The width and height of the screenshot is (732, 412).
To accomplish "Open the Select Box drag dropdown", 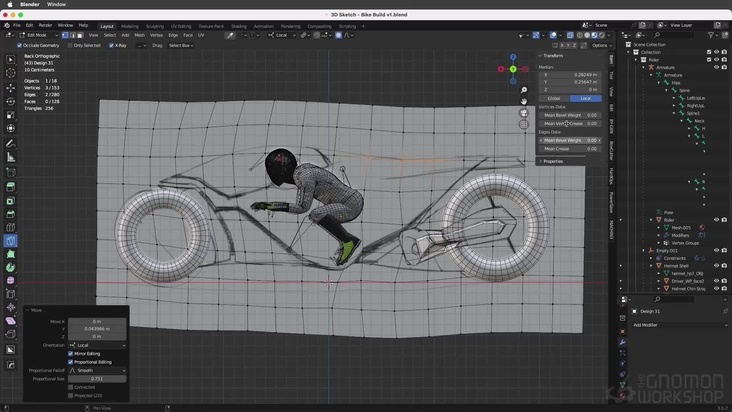I will coord(181,45).
